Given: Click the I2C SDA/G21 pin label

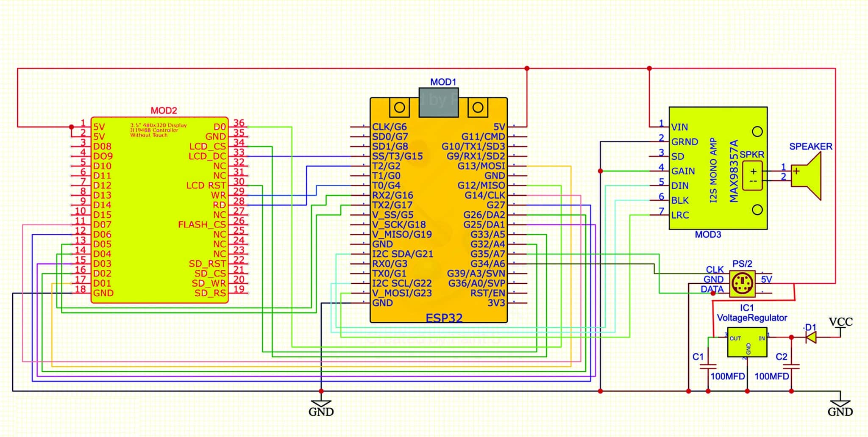Looking at the screenshot, I should 403,254.
